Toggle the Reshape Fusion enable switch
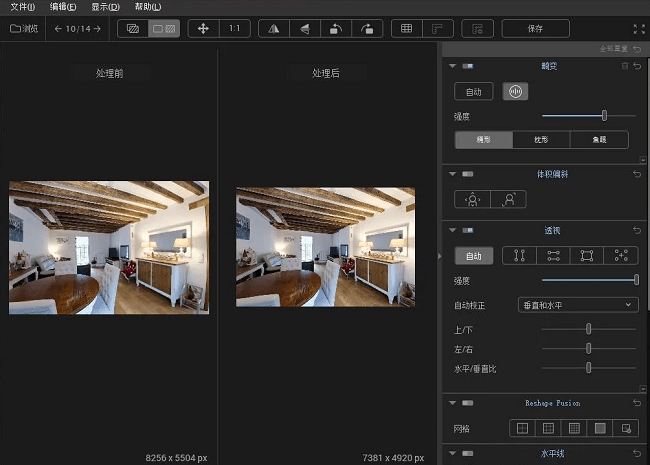This screenshot has height=465, width=650. pos(468,403)
